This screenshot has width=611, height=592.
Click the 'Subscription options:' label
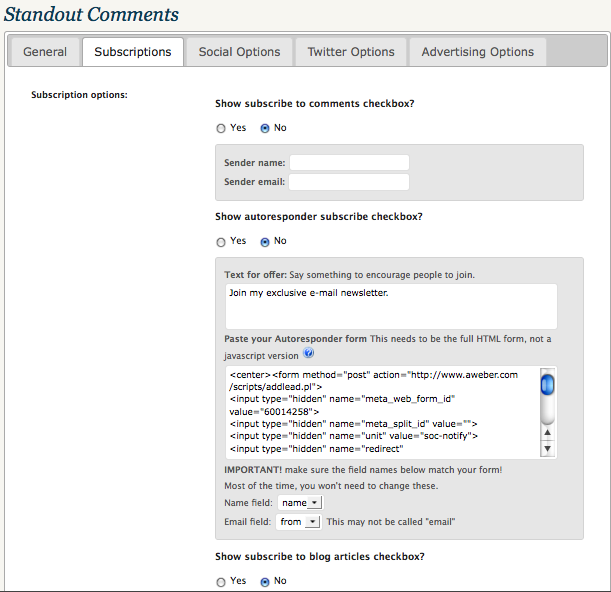[79, 95]
